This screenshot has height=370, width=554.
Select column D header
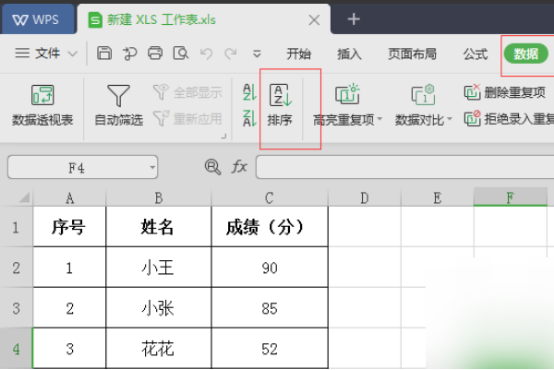tap(365, 198)
